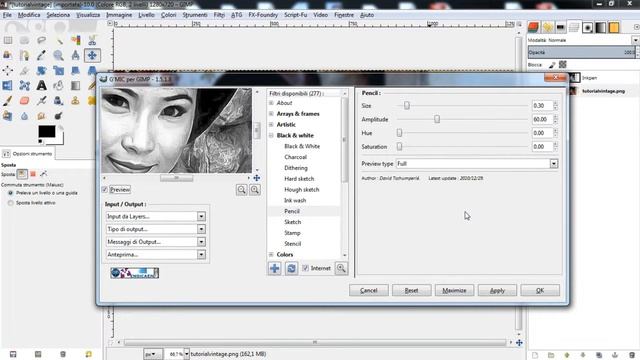Image resolution: width=640 pixels, height=360 pixels.
Task: Open the Modalità Normale layer mode dropdown
Action: 583,40
